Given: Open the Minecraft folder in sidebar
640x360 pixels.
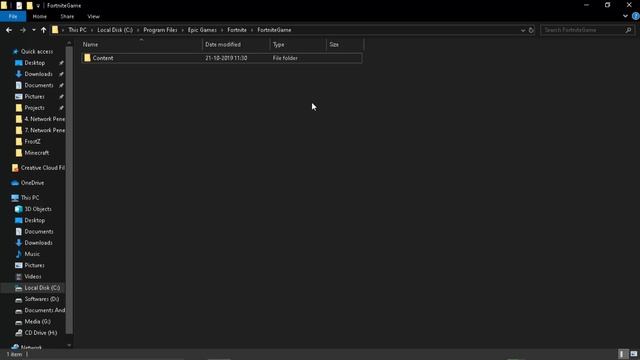Looking at the screenshot, I should pyautogui.click(x=36, y=153).
